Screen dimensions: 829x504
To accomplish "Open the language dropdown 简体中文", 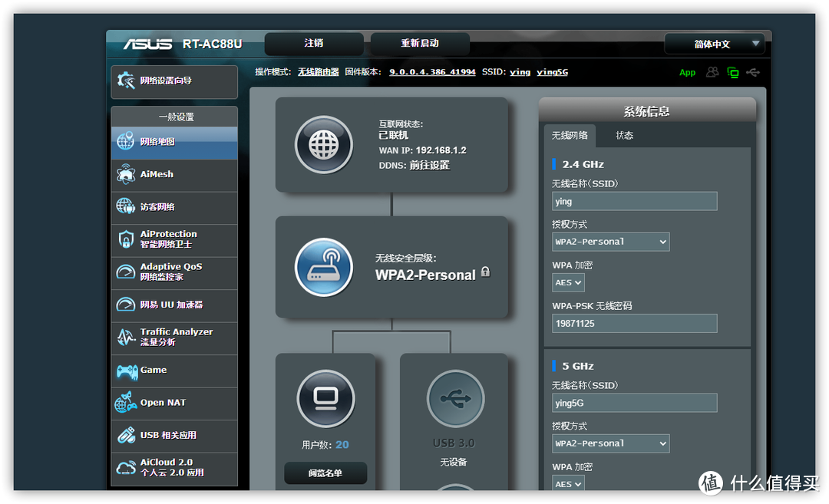I will click(715, 44).
